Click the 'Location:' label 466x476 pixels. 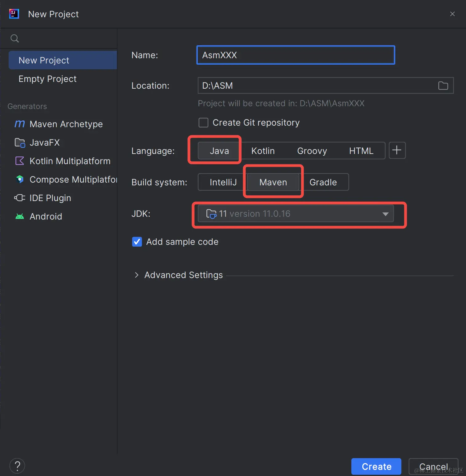pos(150,86)
